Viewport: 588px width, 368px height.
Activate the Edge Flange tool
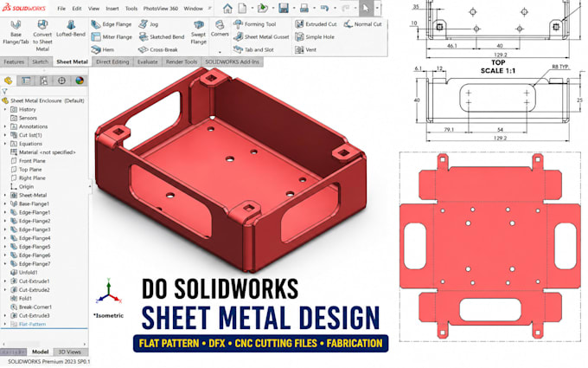coord(112,24)
